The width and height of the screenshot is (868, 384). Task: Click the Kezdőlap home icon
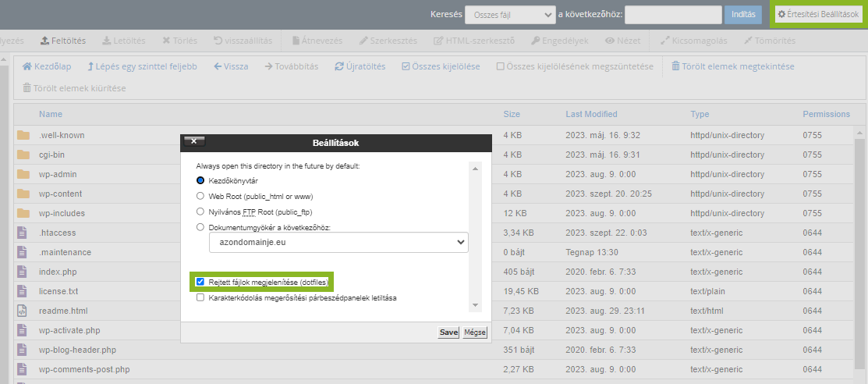point(27,66)
